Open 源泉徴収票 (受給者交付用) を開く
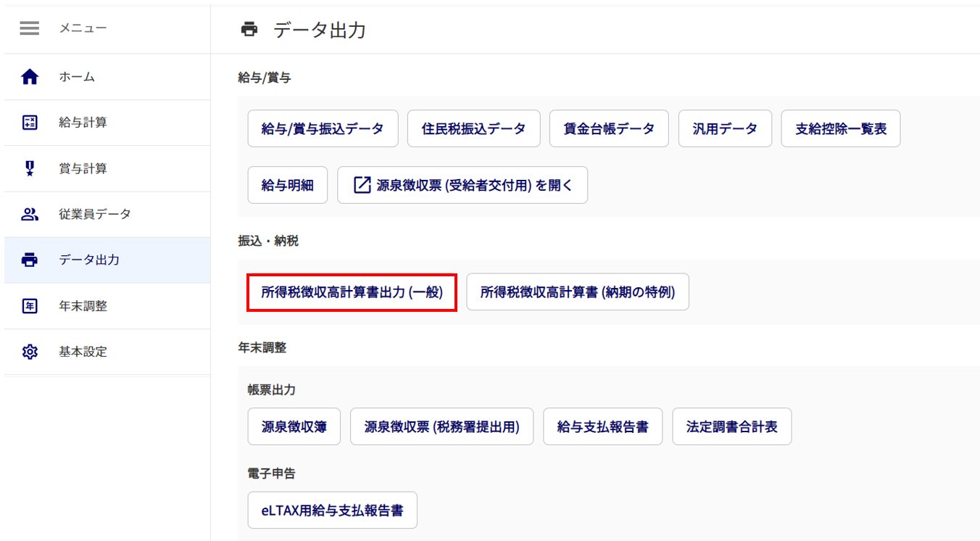980x541 pixels. coord(462,185)
